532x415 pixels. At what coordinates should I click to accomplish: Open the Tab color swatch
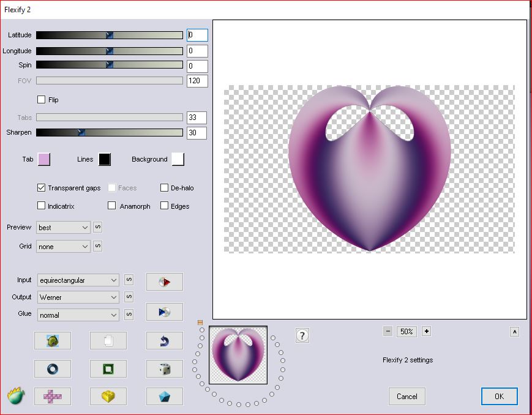(44, 159)
